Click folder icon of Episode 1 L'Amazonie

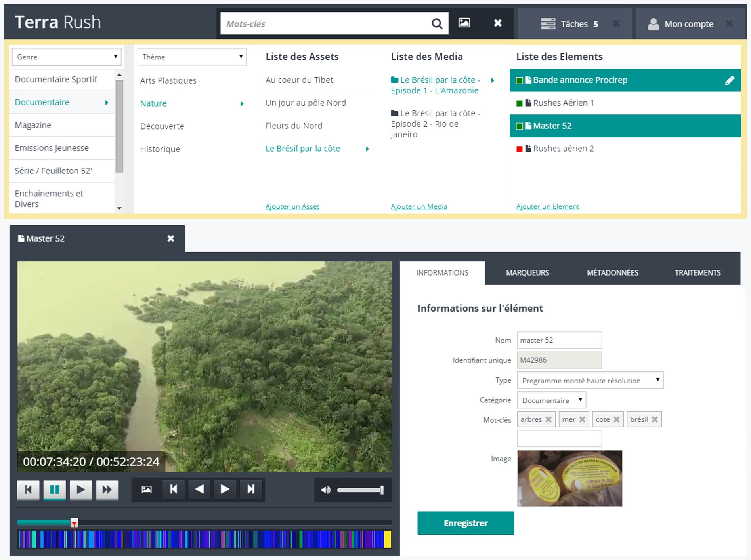(x=394, y=80)
